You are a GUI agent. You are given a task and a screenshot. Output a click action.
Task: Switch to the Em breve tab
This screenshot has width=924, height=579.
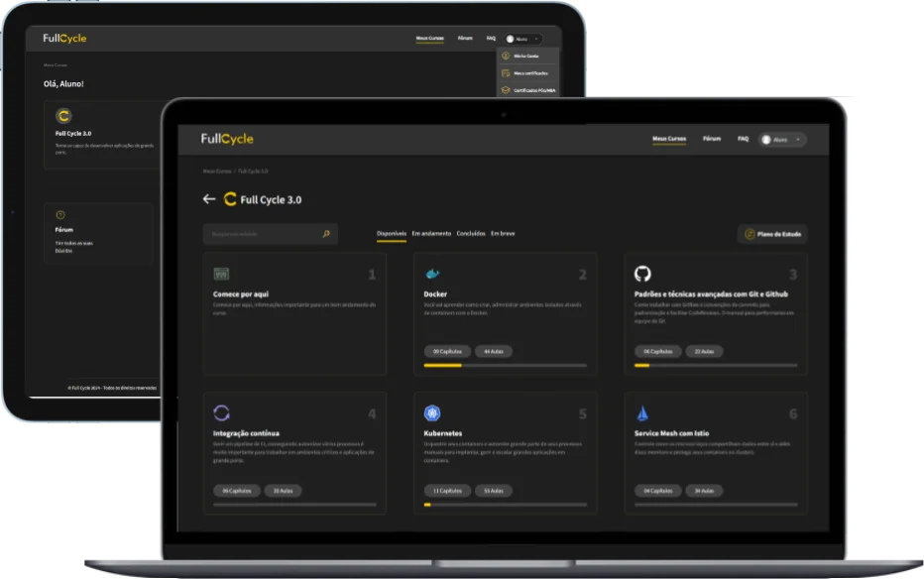click(x=503, y=234)
